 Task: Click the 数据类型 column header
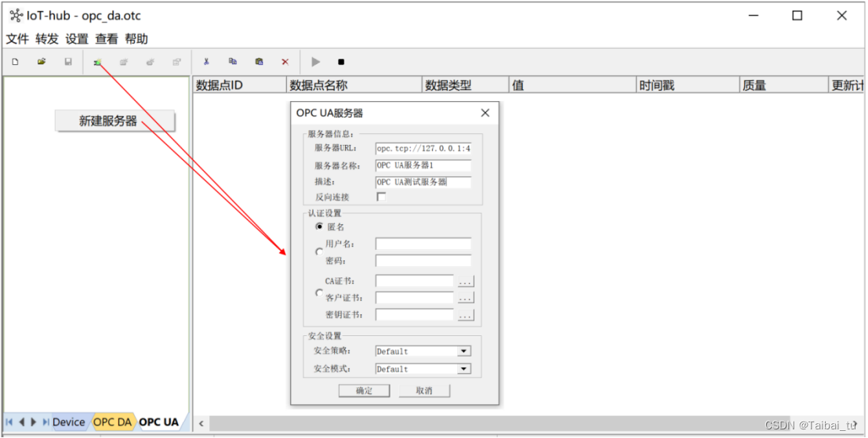[466, 85]
